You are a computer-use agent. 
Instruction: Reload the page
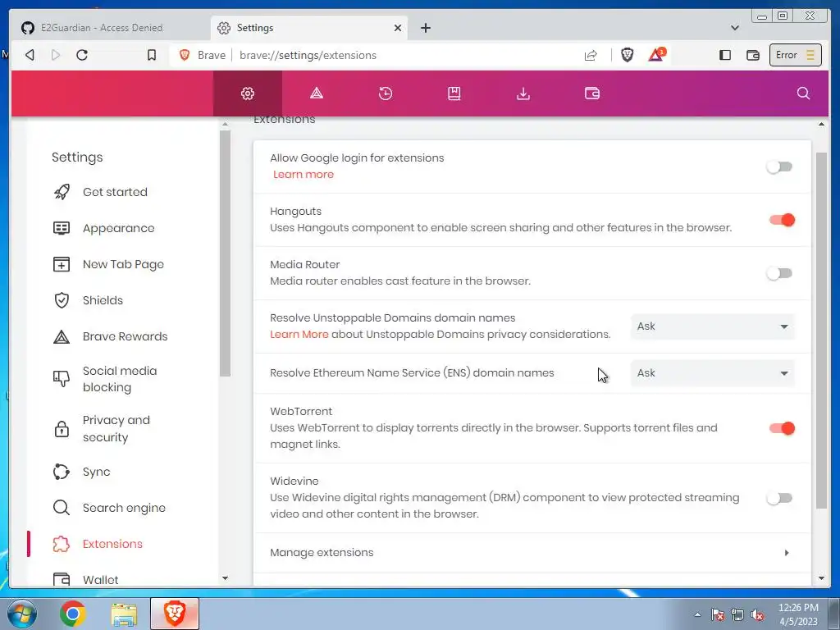82,55
